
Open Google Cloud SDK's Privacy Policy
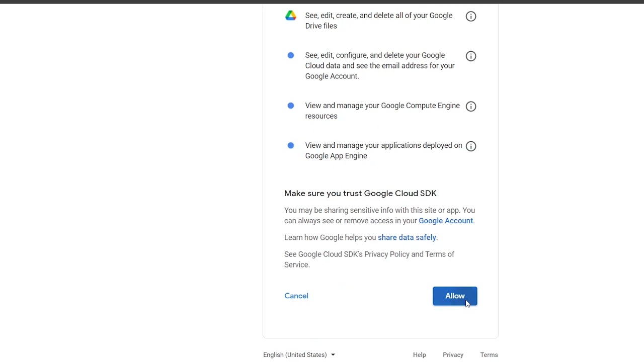coord(386,254)
